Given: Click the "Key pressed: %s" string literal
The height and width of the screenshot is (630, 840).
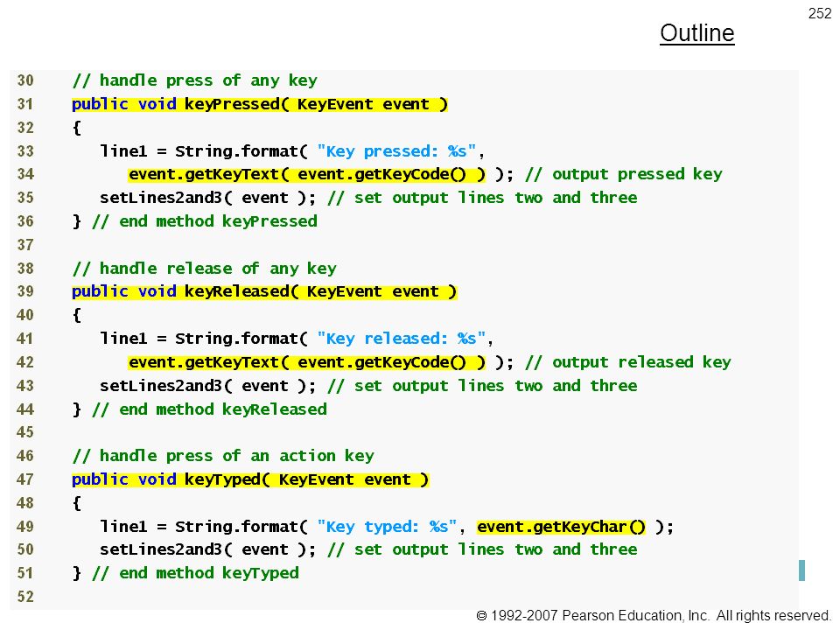Looking at the screenshot, I should tap(396, 151).
